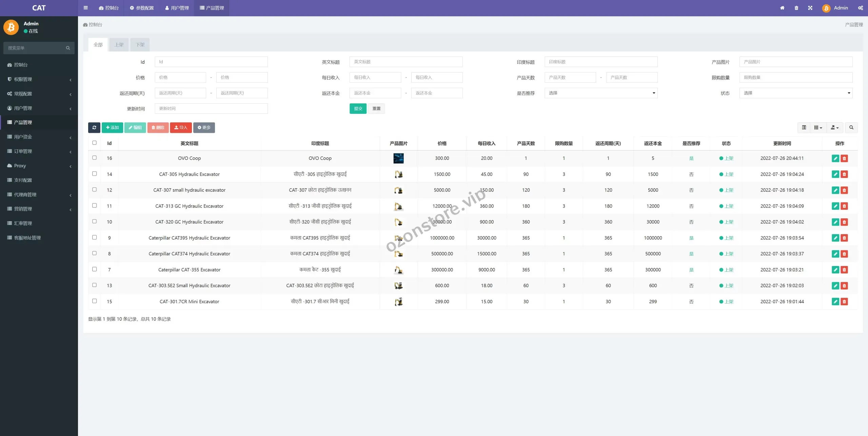The image size is (868, 436).
Task: Edit CAT-305 Hydraulic Excavator row pencil icon
Action: coord(835,174)
